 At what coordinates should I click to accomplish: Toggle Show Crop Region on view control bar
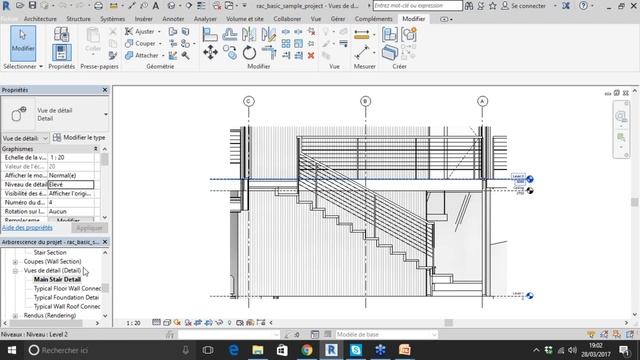click(209, 322)
